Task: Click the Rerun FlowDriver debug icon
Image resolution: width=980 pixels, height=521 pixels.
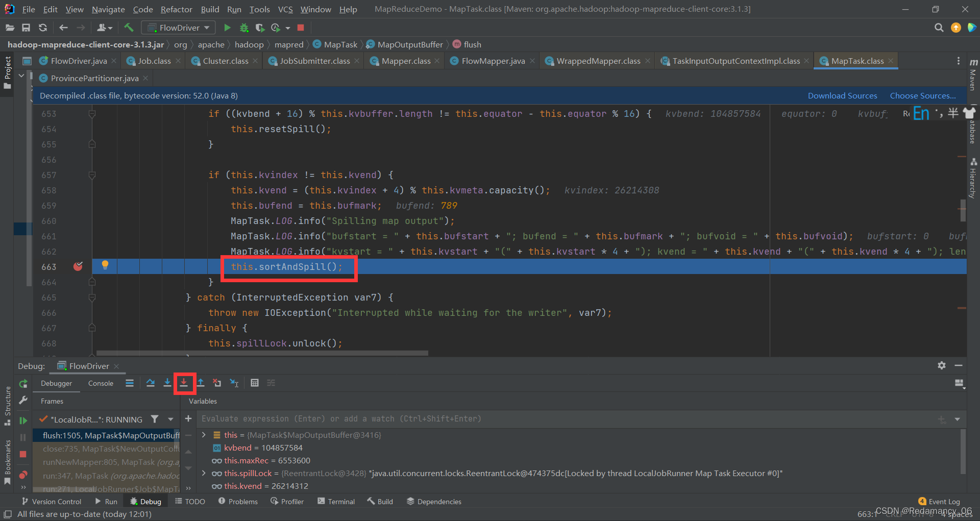Action: pos(23,383)
